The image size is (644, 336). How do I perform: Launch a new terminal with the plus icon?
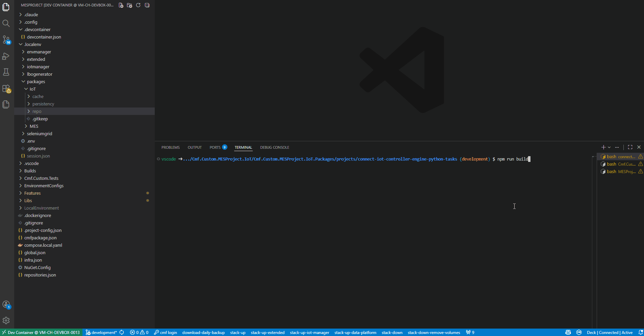point(603,147)
